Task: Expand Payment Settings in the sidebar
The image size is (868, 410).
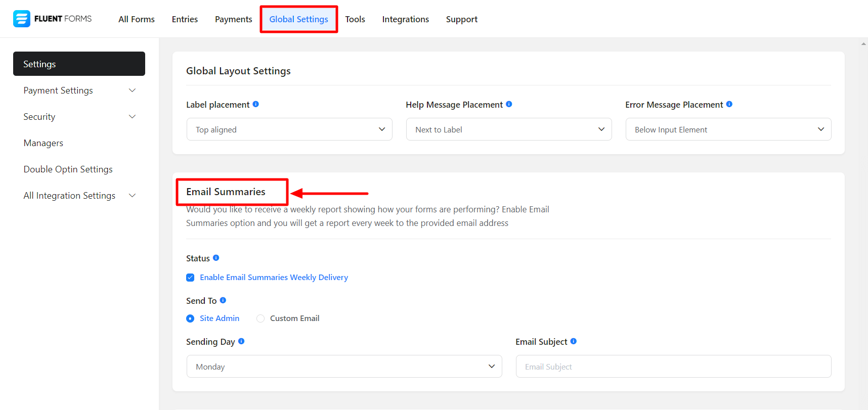Action: pyautogui.click(x=79, y=90)
